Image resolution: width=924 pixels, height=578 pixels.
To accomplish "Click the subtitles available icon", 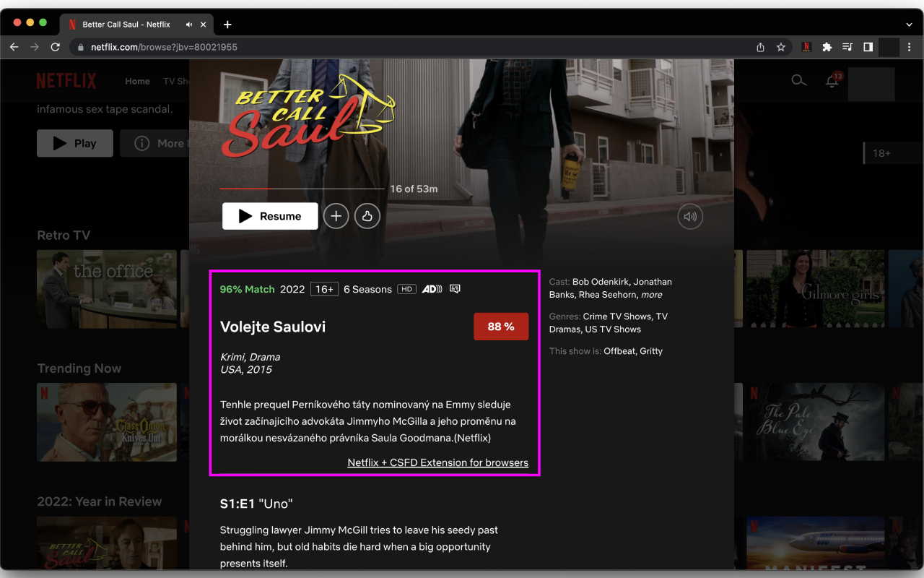I will click(x=455, y=289).
